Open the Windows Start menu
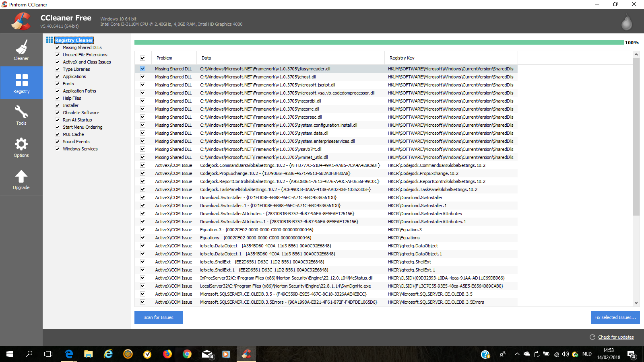Image resolution: width=644 pixels, height=362 pixels. pos(10,354)
